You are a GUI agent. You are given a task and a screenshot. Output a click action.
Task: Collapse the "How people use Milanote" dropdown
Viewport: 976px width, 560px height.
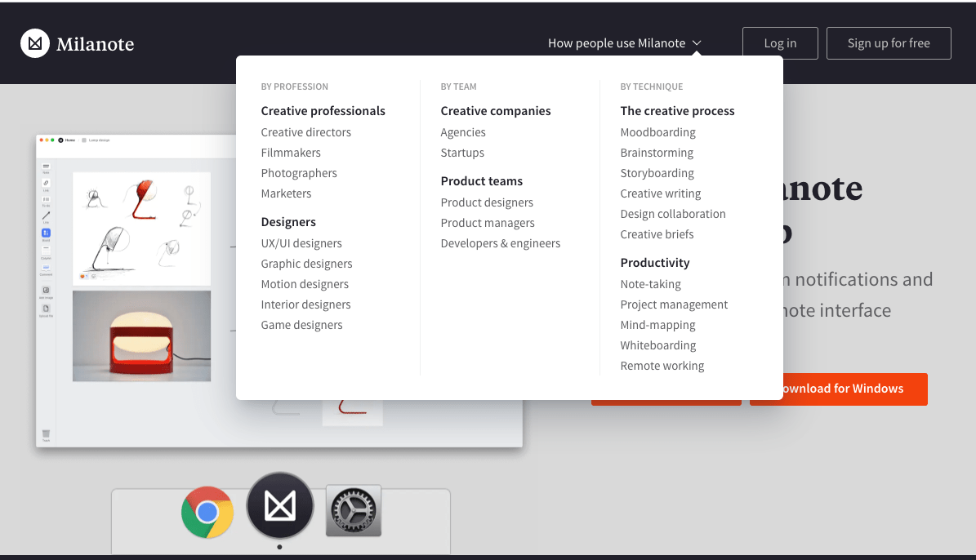point(624,42)
